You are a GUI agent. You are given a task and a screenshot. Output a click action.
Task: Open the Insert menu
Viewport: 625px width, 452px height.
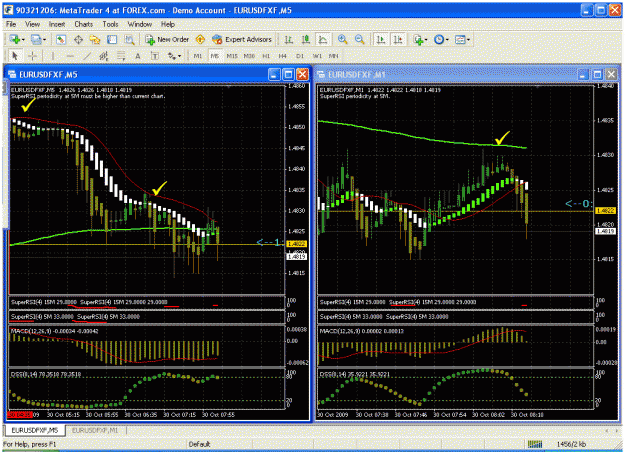point(57,24)
